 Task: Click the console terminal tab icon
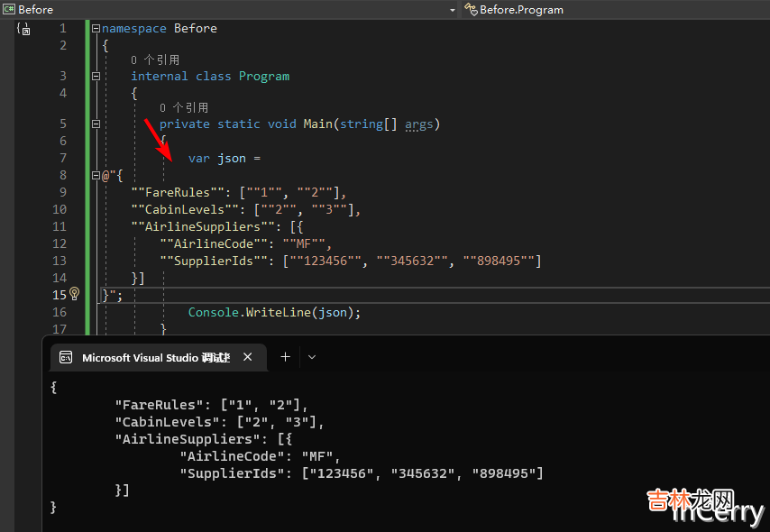(66, 357)
